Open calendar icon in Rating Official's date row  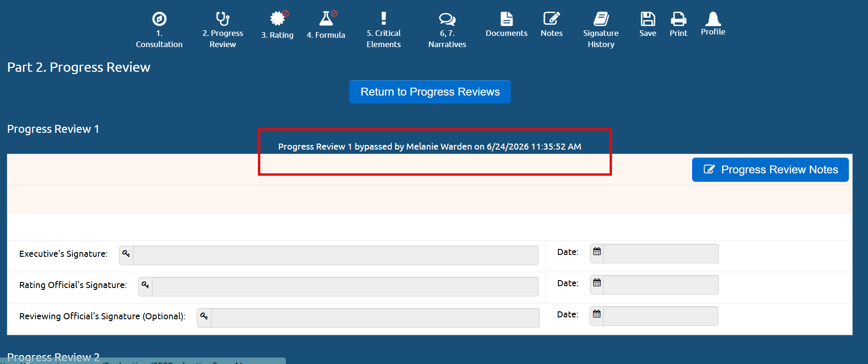click(597, 283)
